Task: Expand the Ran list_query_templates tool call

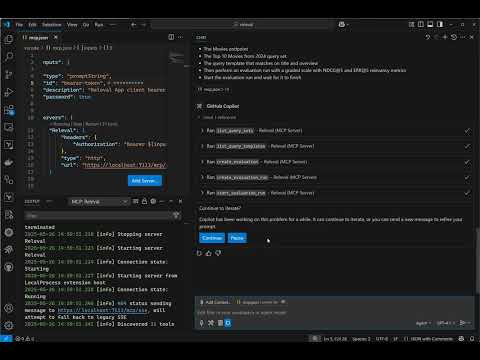Action: tap(335, 146)
